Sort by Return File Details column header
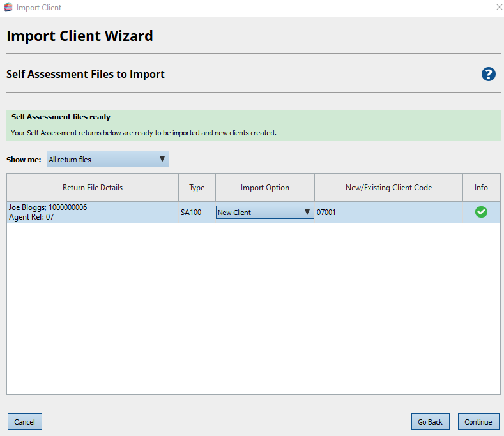The height and width of the screenshot is (436, 504). coord(93,188)
